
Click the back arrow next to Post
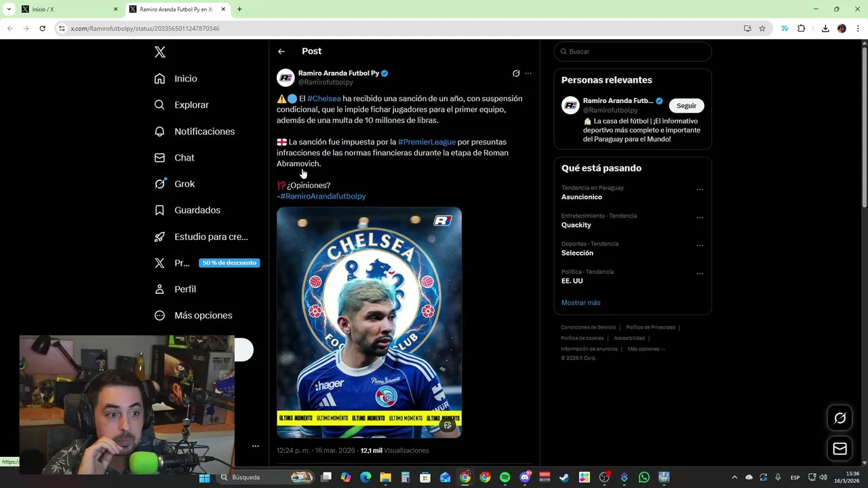point(281,52)
